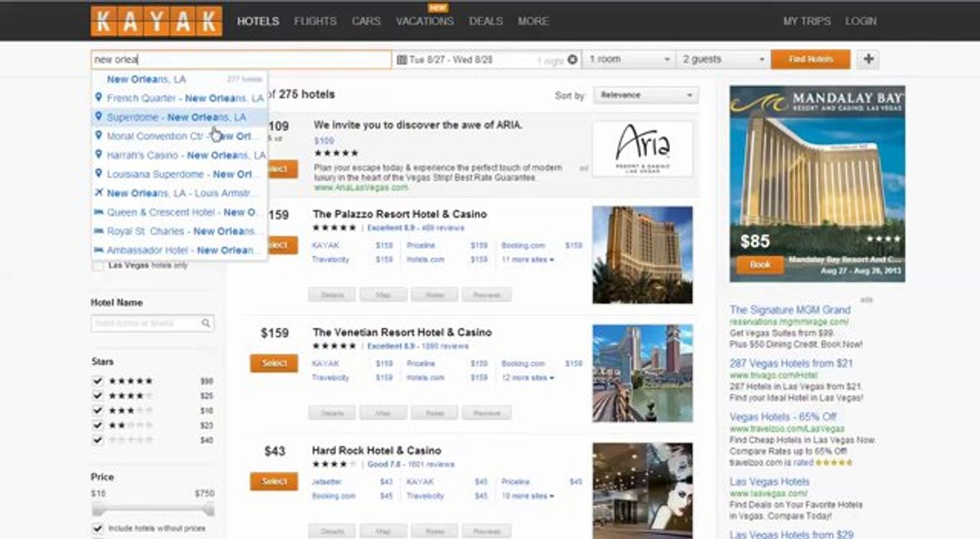Toggle the 4-star filter checkbox
Screen dimensions: 980x539
click(97, 396)
